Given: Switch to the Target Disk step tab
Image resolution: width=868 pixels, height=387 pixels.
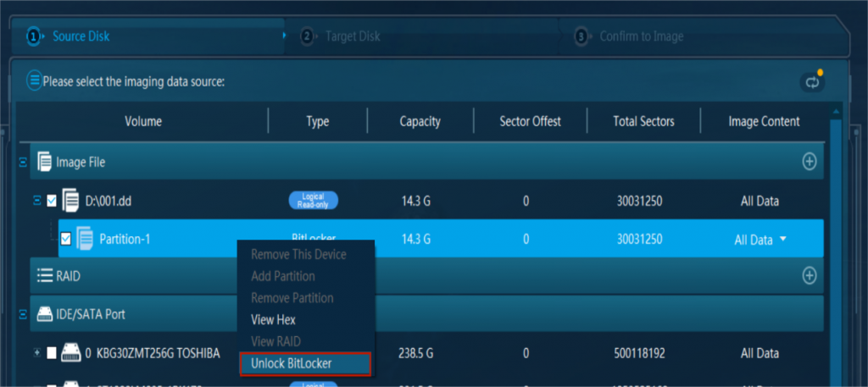Looking at the screenshot, I should click(x=352, y=36).
